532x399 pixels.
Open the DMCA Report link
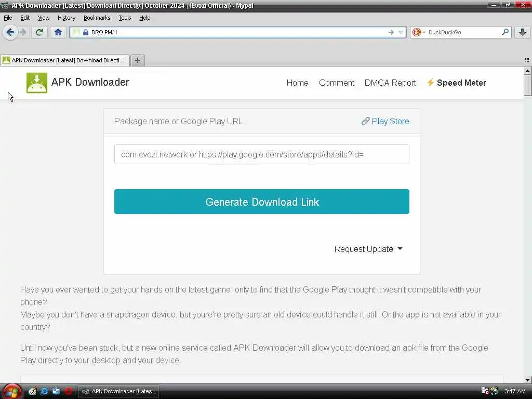point(390,83)
